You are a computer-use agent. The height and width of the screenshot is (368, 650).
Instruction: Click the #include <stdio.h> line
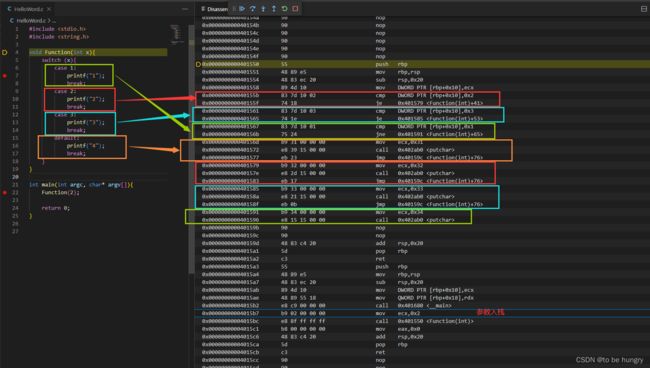57,29
